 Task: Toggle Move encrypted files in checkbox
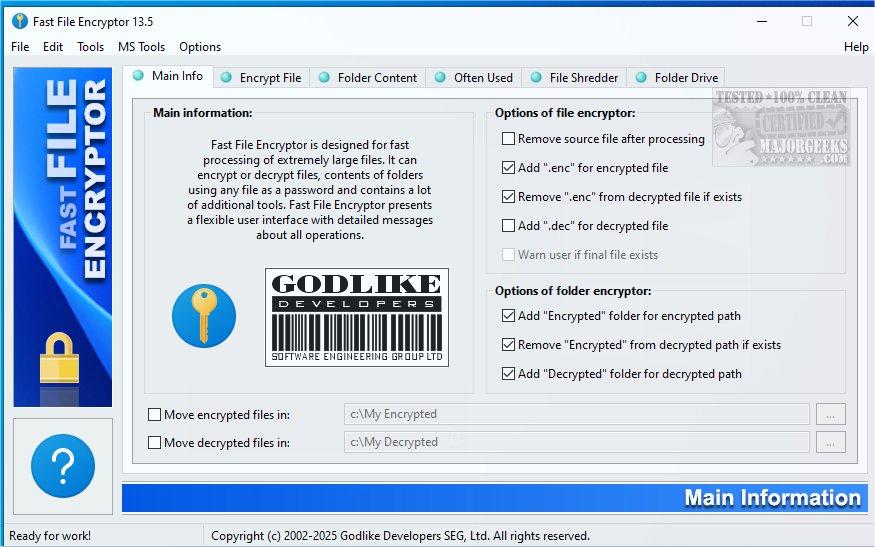click(154, 414)
